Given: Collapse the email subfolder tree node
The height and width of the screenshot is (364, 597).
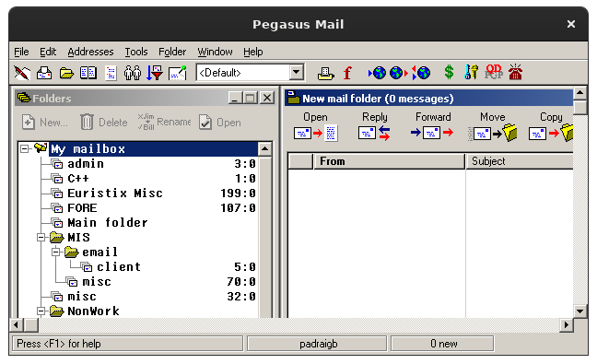Looking at the screenshot, I should 56,252.
